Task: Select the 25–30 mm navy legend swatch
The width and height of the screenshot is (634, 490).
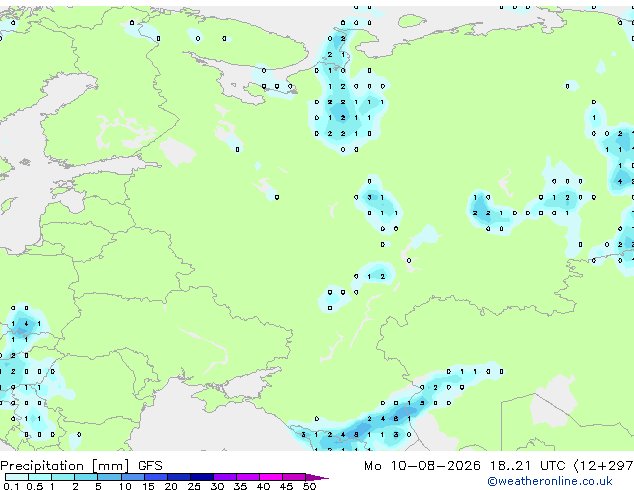Action: [x=201, y=477]
